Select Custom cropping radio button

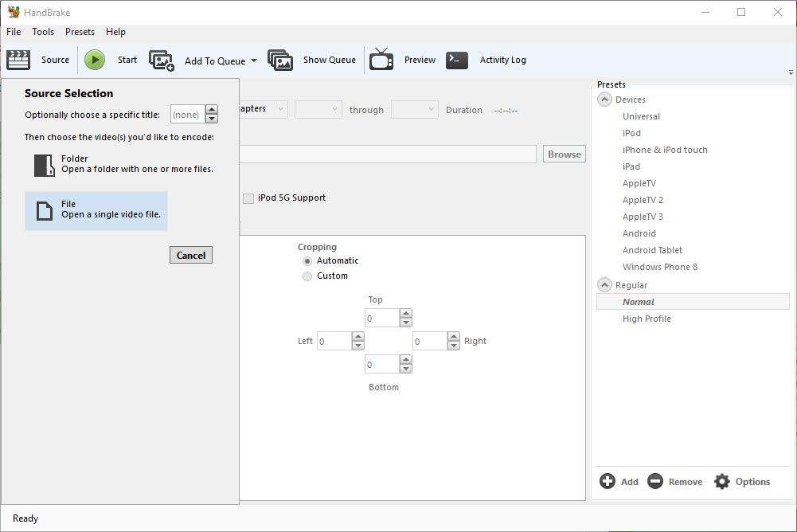[x=307, y=276]
